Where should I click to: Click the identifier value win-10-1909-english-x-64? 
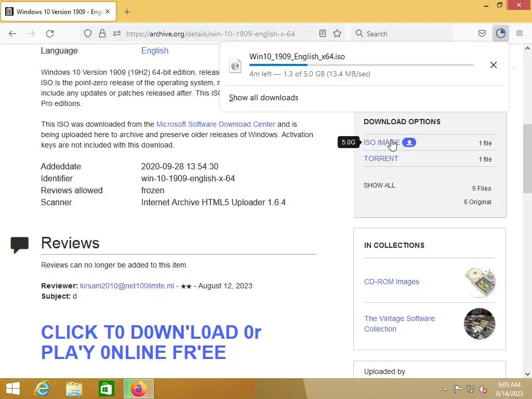coord(188,179)
